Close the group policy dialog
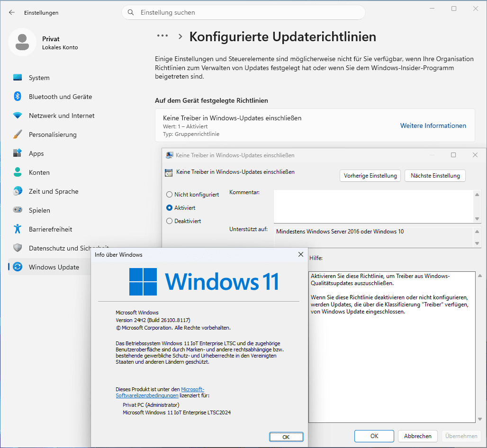Image resolution: width=487 pixels, height=448 pixels. (475, 154)
